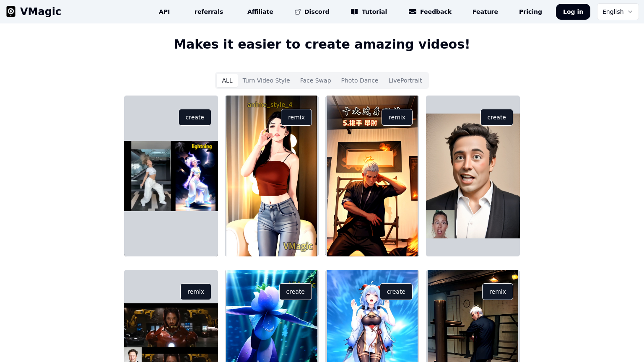Go to the Affiliate page
Image resolution: width=644 pixels, height=362 pixels.
pyautogui.click(x=260, y=12)
